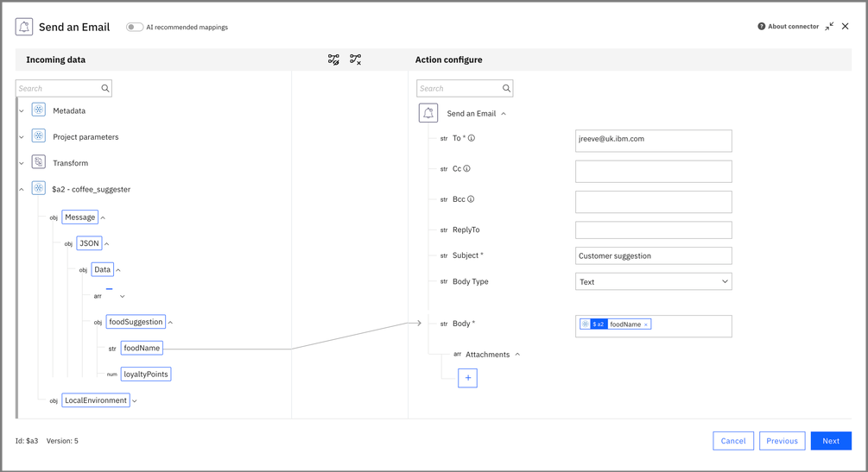Select the JSON object pill
Viewport: 868px width, 472px height.
tap(89, 243)
